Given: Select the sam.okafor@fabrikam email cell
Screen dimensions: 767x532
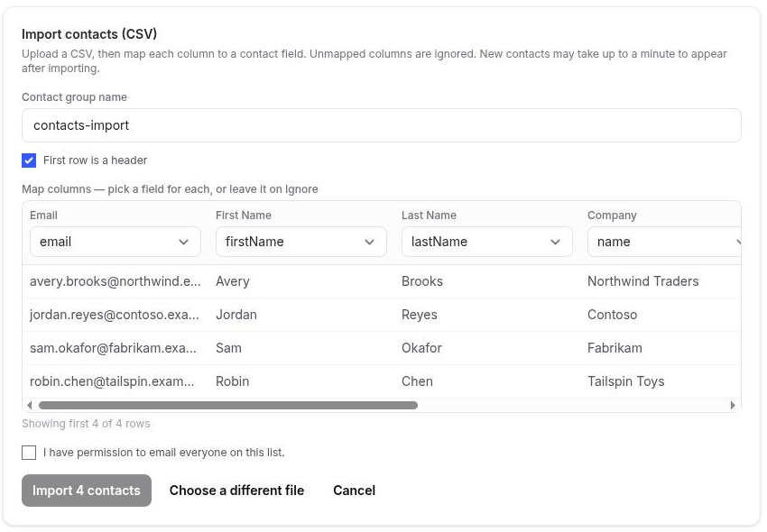Looking at the screenshot, I should pyautogui.click(x=113, y=348).
